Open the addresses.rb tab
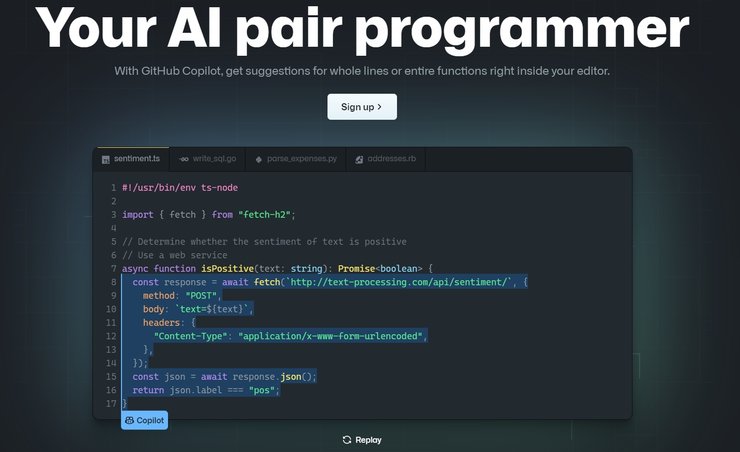The image size is (740, 452). (386, 159)
